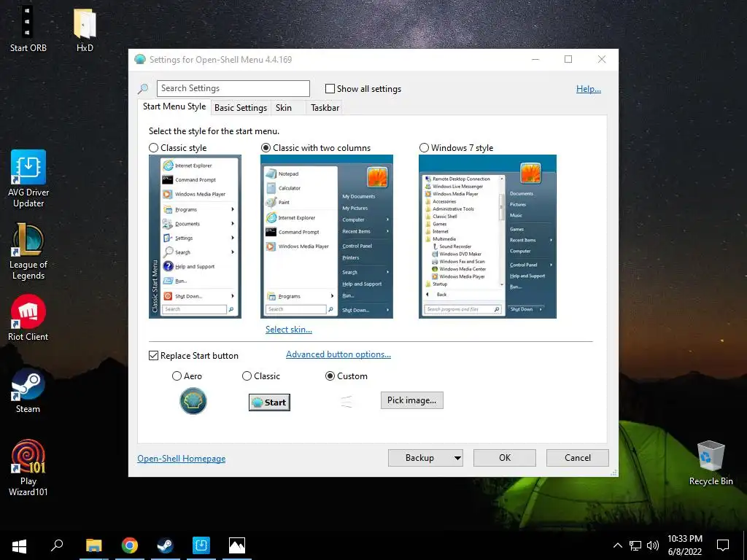Open the HxD folder on the desktop
This screenshot has height=560, width=747.
pyautogui.click(x=85, y=28)
